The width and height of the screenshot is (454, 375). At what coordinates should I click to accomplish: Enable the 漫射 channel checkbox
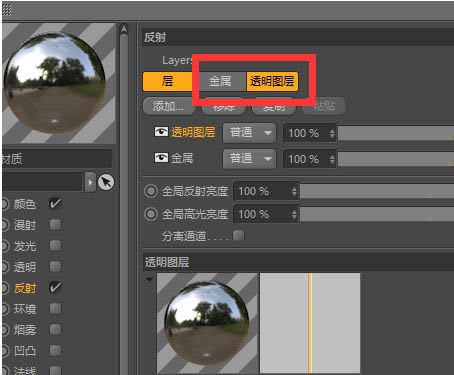(x=55, y=224)
